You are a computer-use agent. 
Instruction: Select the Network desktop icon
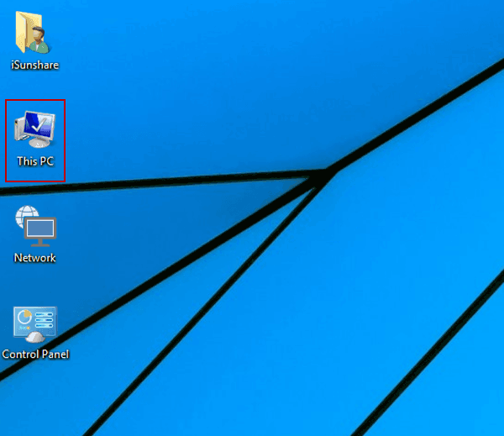[35, 226]
